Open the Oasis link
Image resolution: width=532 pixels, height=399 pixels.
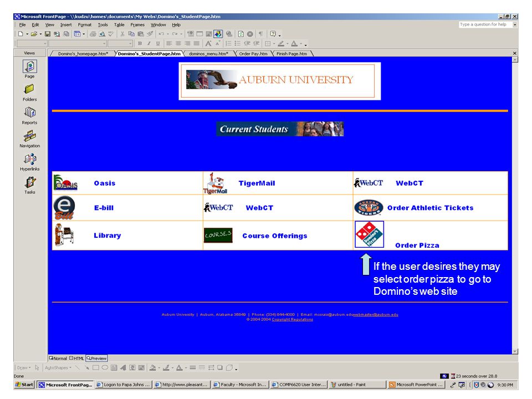point(105,183)
